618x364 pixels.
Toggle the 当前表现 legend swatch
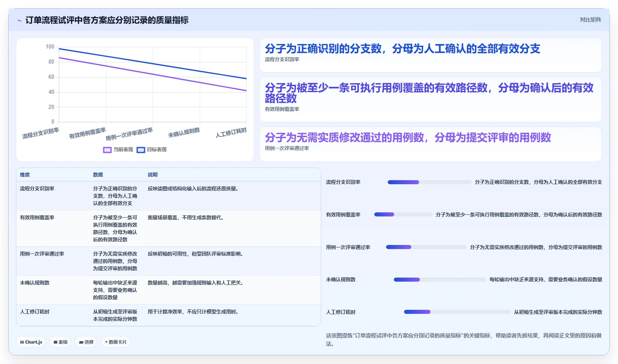point(107,150)
